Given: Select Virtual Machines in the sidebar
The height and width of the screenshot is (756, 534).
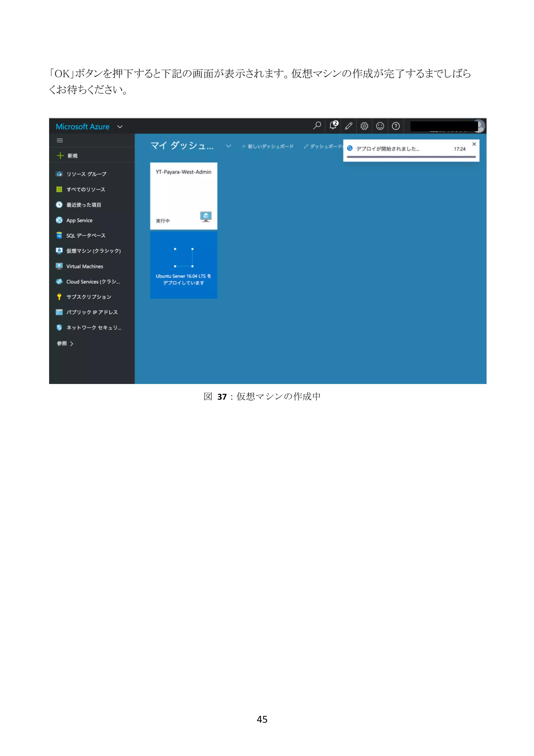Looking at the screenshot, I should pos(84,266).
